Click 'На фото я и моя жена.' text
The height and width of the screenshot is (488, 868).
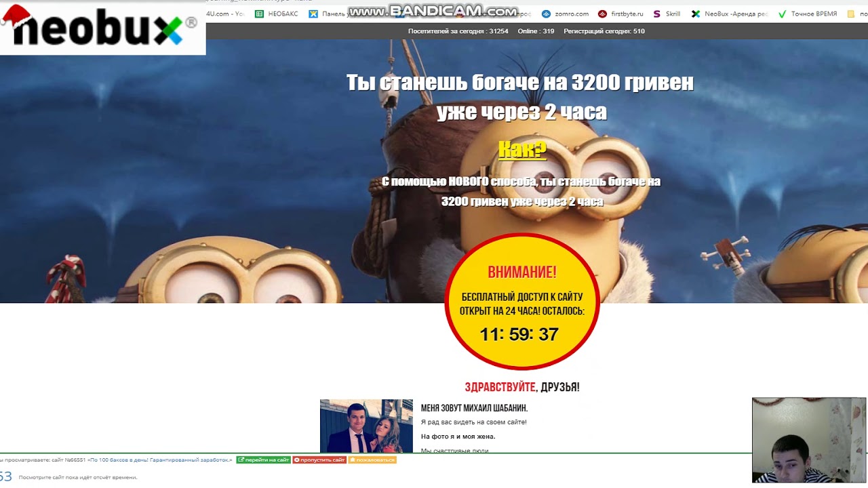(458, 436)
